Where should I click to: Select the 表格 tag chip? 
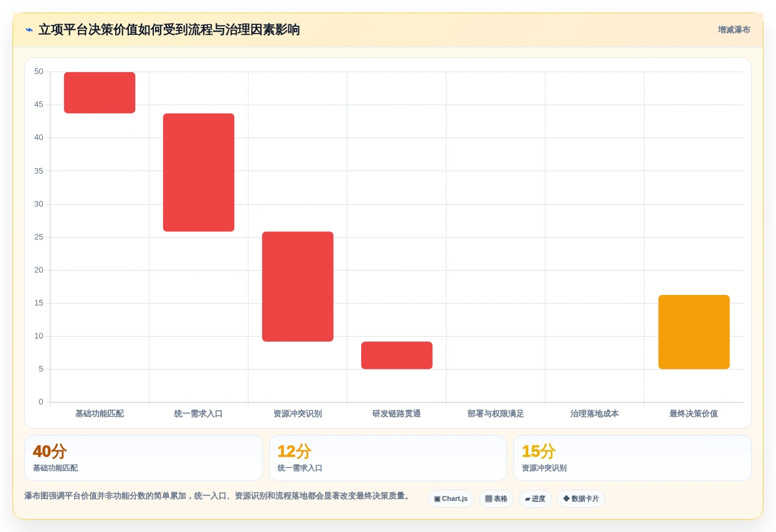[496, 498]
